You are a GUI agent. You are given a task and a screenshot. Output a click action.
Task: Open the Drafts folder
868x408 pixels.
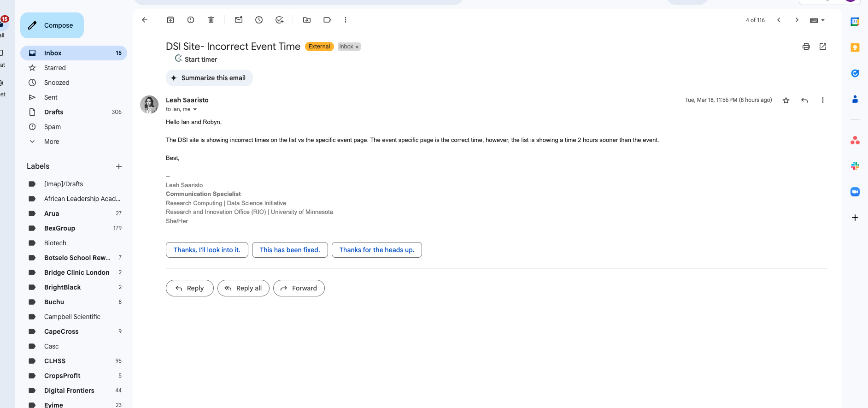coord(54,112)
